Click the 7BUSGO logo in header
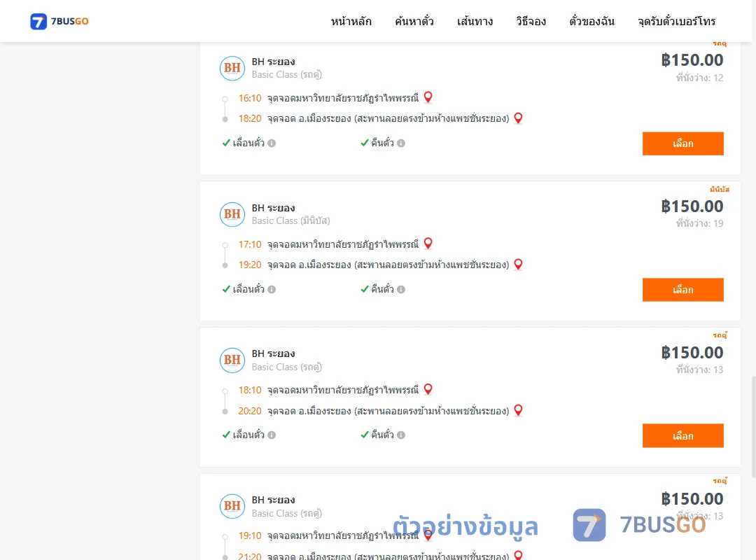 (59, 21)
